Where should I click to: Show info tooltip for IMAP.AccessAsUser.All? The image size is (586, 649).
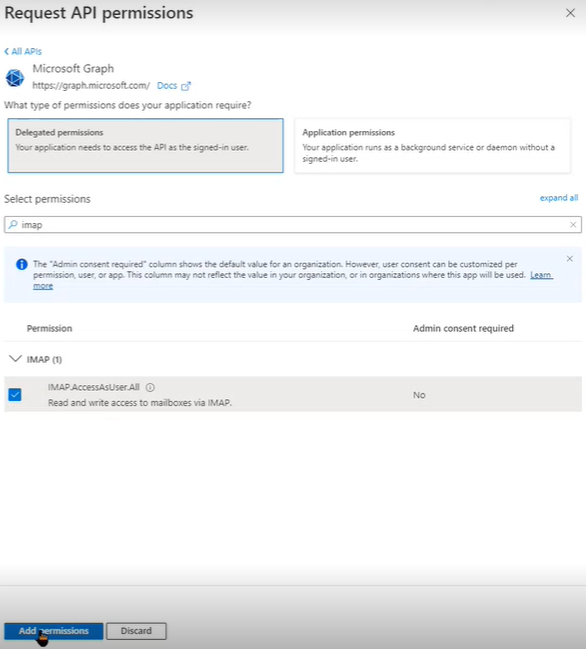click(x=150, y=387)
